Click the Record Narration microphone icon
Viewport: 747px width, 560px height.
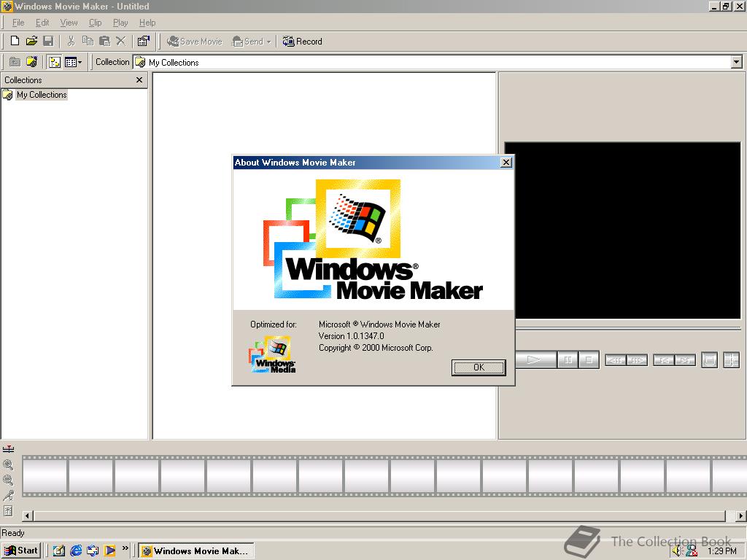pyautogui.click(x=8, y=495)
